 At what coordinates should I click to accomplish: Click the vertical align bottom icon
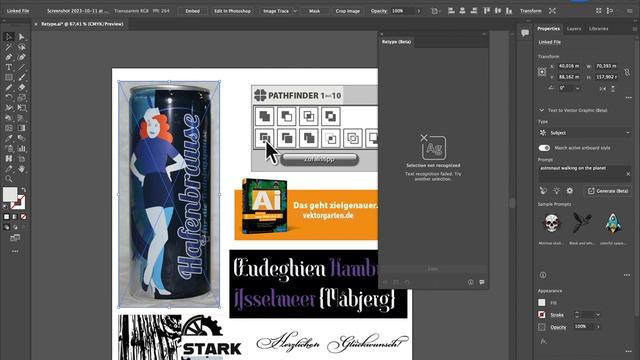[x=509, y=11]
